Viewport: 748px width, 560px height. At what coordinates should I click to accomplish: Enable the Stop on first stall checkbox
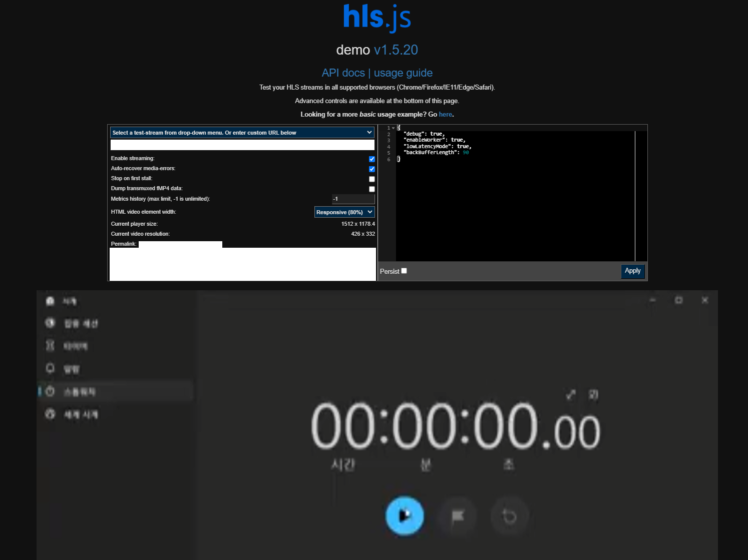click(x=372, y=179)
